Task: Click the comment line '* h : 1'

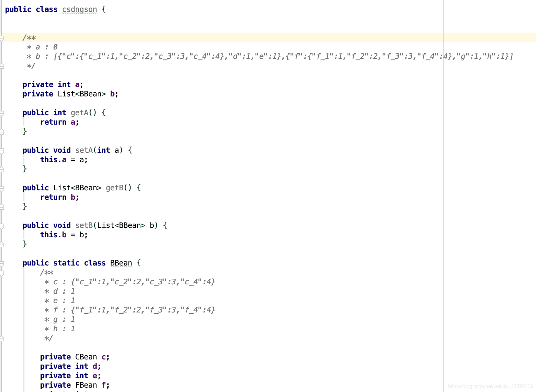Action: point(59,329)
